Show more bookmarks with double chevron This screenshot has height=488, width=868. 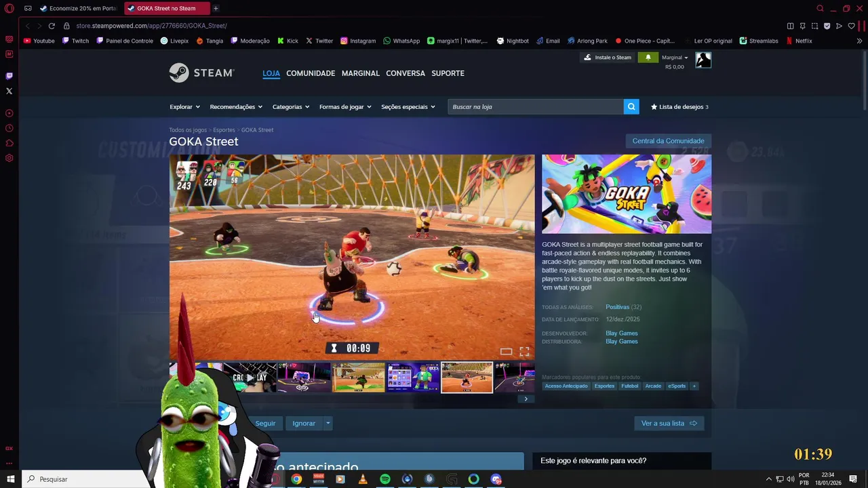(x=859, y=41)
